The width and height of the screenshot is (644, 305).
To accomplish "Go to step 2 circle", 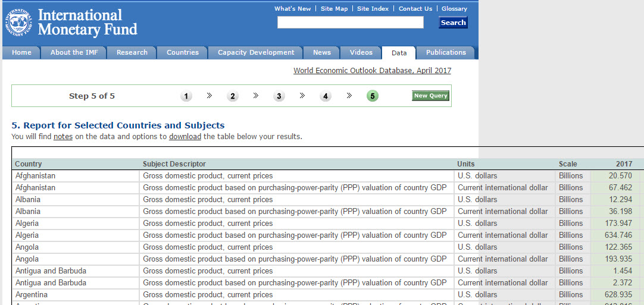I will click(x=233, y=96).
